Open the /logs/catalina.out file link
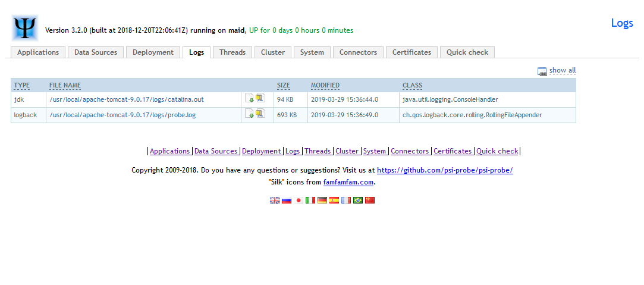 point(127,99)
